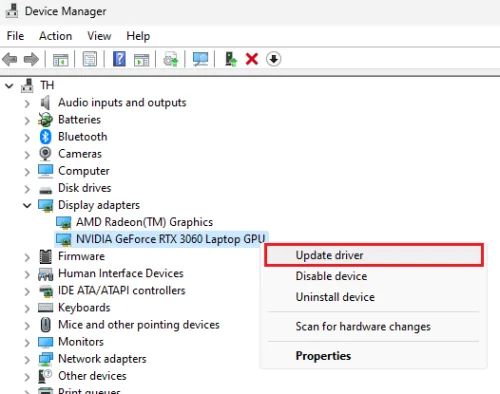Viewport: 500px width, 394px height.
Task: Choose Update driver from context menu
Action: pos(374,255)
